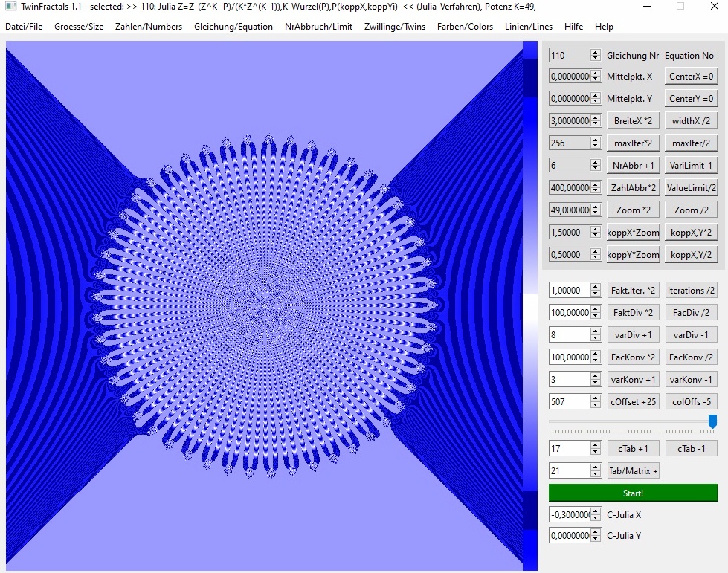Click the koppY*Zoom button

click(634, 254)
